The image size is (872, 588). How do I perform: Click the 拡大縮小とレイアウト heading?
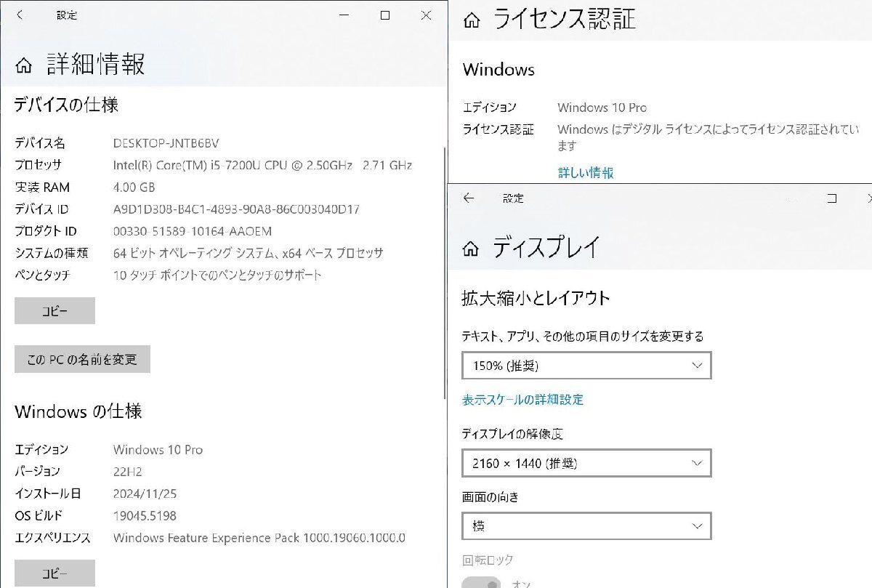536,297
